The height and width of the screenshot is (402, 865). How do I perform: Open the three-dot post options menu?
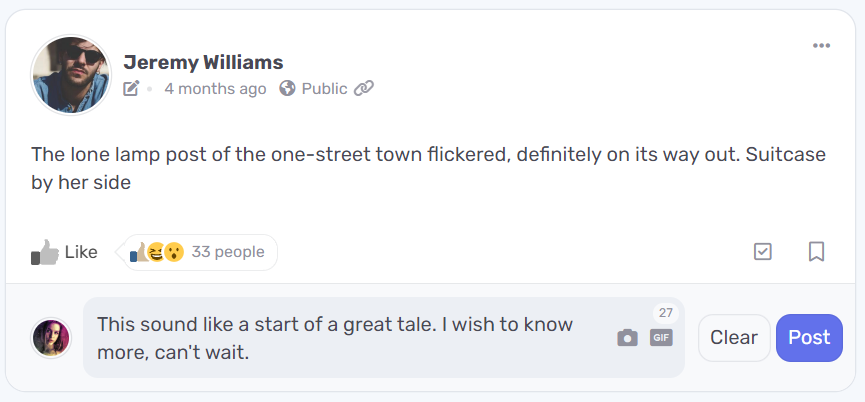[821, 46]
